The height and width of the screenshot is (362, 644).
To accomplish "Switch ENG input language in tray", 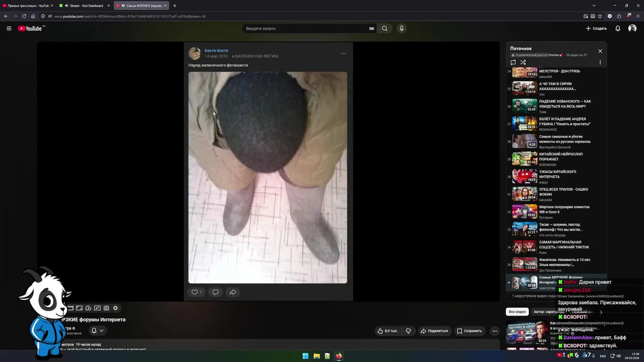I will click(x=603, y=356).
